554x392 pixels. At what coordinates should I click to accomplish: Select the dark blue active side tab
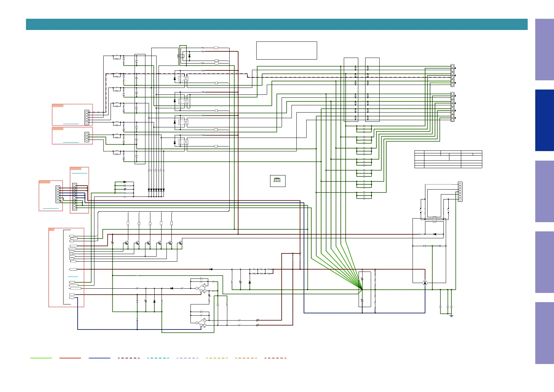click(x=544, y=120)
